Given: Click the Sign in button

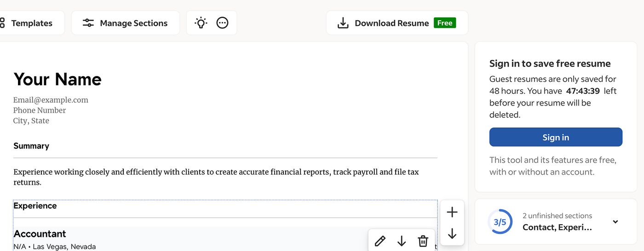Looking at the screenshot, I should [x=556, y=137].
